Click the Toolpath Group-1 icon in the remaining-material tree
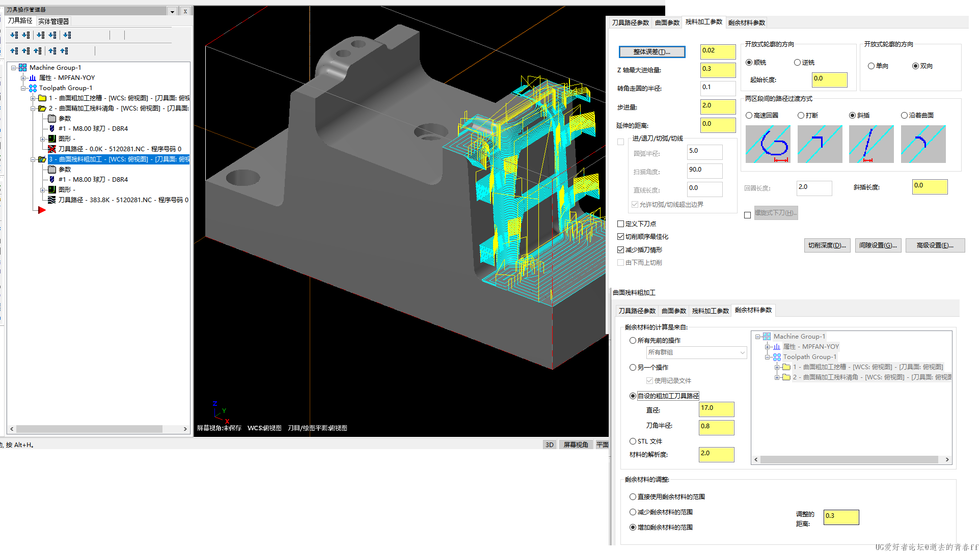The image size is (980, 553). (x=777, y=357)
